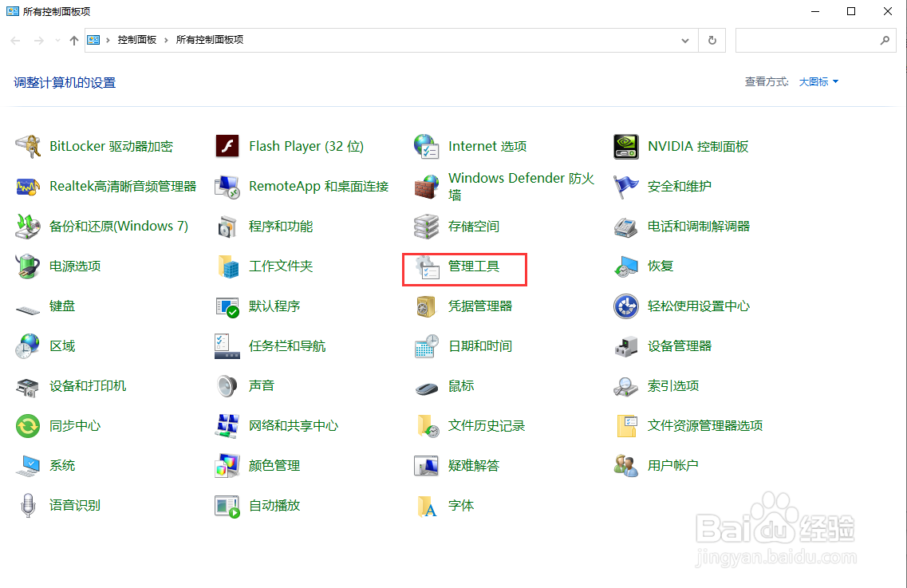This screenshot has height=588, width=907.
Task: Open 查看方式 大图标 dropdown
Action: [818, 82]
